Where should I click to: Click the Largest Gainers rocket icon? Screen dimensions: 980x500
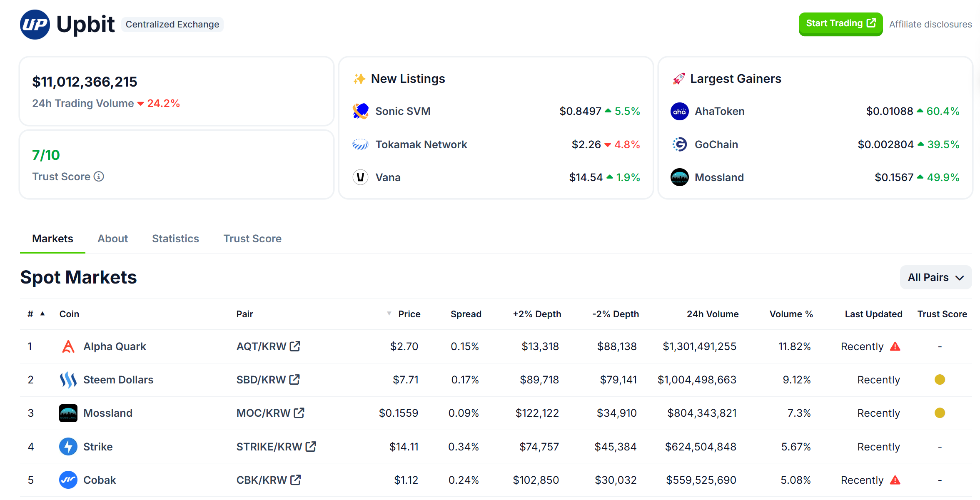coord(678,79)
